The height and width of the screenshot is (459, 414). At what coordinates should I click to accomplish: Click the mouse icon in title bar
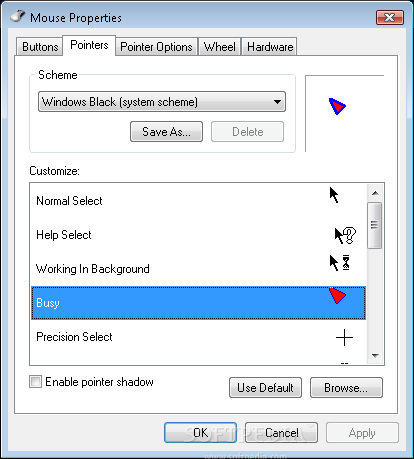[18, 16]
